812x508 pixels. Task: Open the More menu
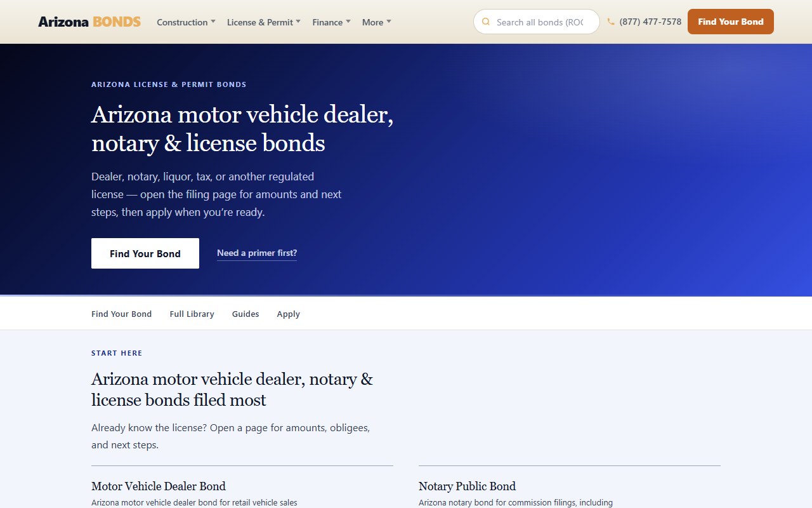point(377,22)
